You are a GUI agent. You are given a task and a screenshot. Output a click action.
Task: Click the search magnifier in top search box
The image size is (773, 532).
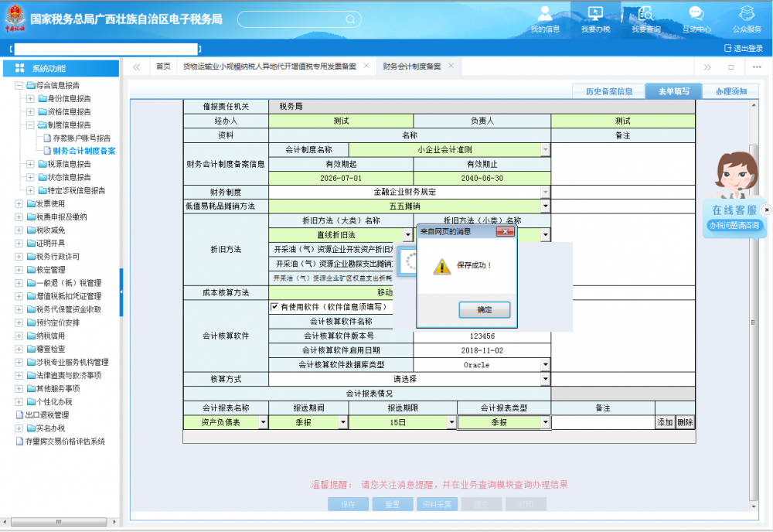pyautogui.click(x=351, y=19)
